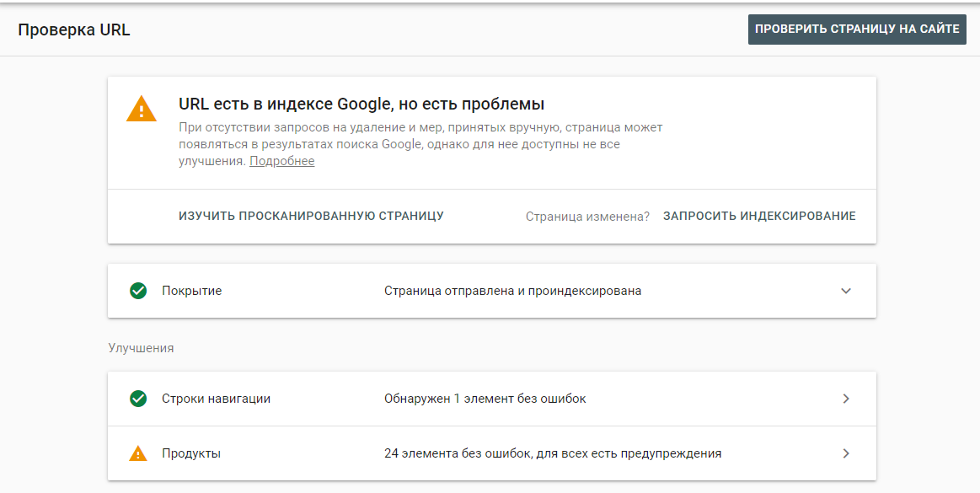Expand the Покрытие section chevron
This screenshot has width=980, height=493.
[846, 291]
